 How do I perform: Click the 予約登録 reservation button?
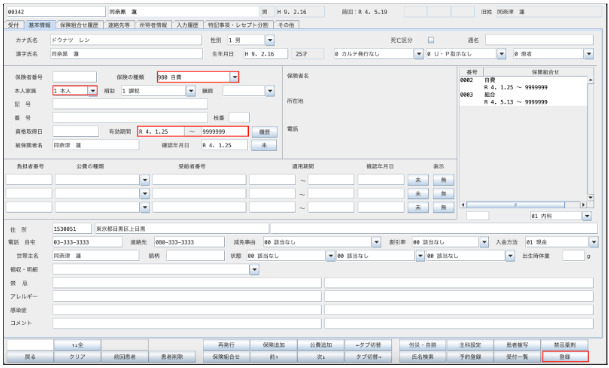point(470,356)
